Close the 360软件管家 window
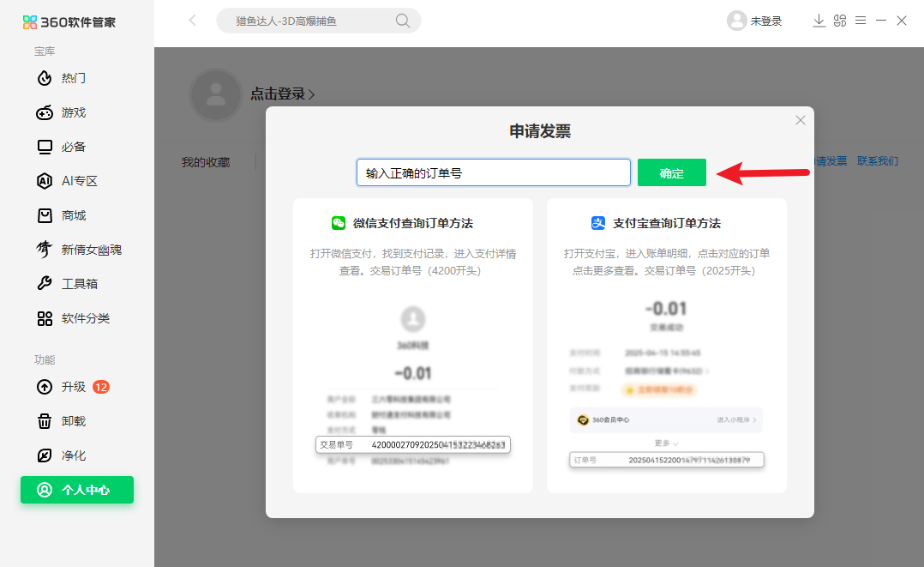The width and height of the screenshot is (924, 567). [x=902, y=21]
